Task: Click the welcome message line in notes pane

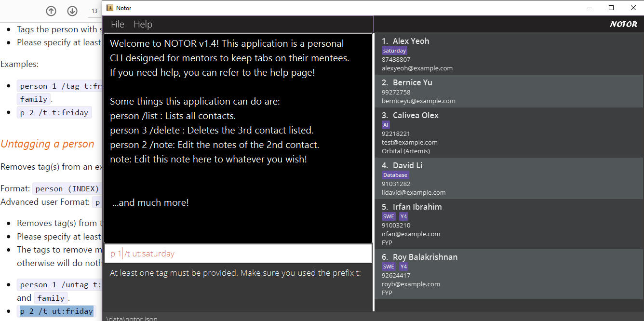Action: pyautogui.click(x=227, y=43)
